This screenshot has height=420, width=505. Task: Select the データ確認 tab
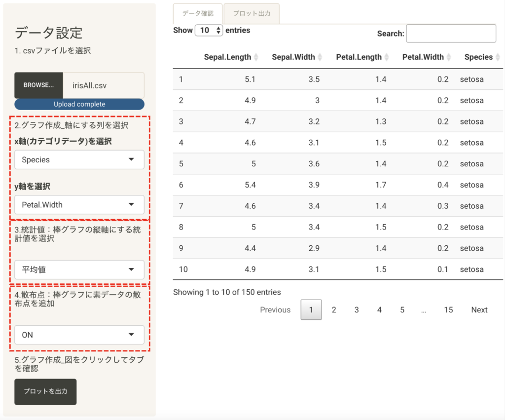(198, 13)
